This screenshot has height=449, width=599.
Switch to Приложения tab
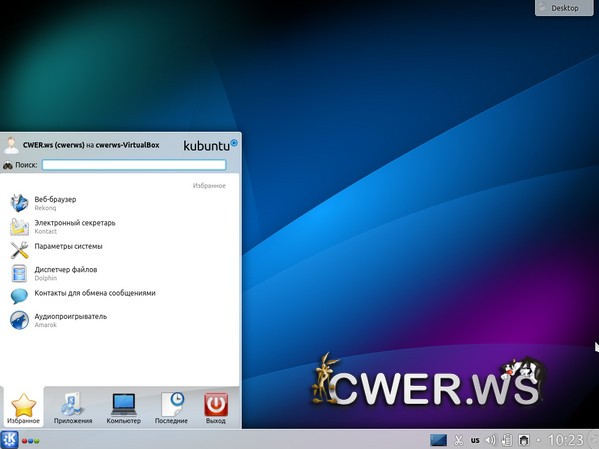coord(73,408)
